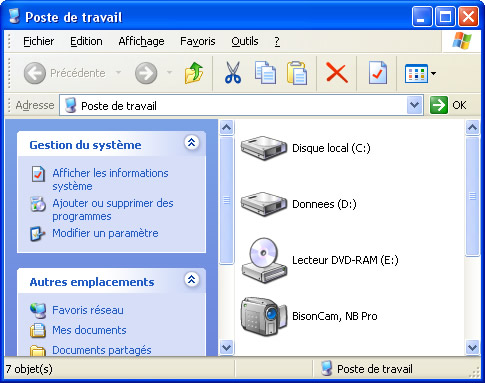The height and width of the screenshot is (383, 485).
Task: Open the Edition menu
Action: 86,41
